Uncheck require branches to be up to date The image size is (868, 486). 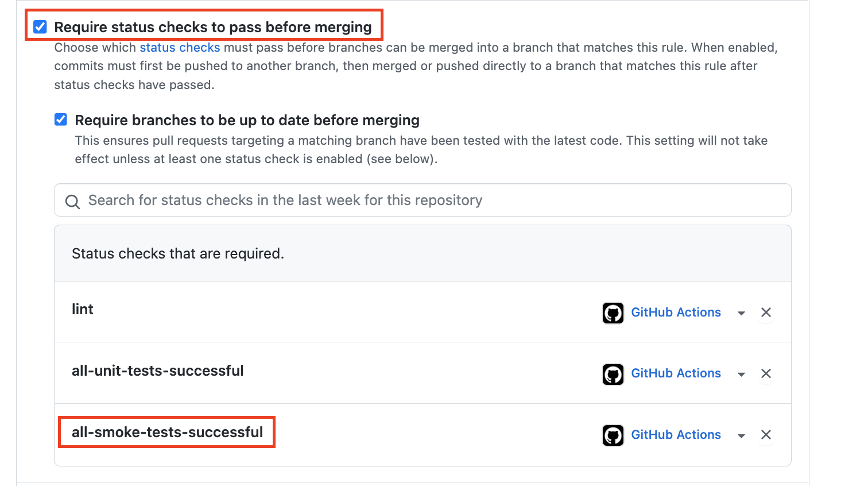[60, 119]
